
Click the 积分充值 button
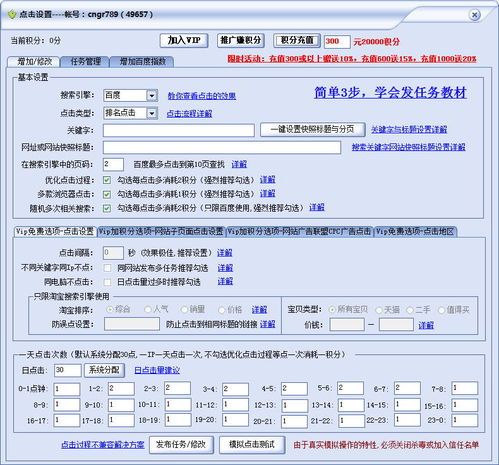pos(297,41)
